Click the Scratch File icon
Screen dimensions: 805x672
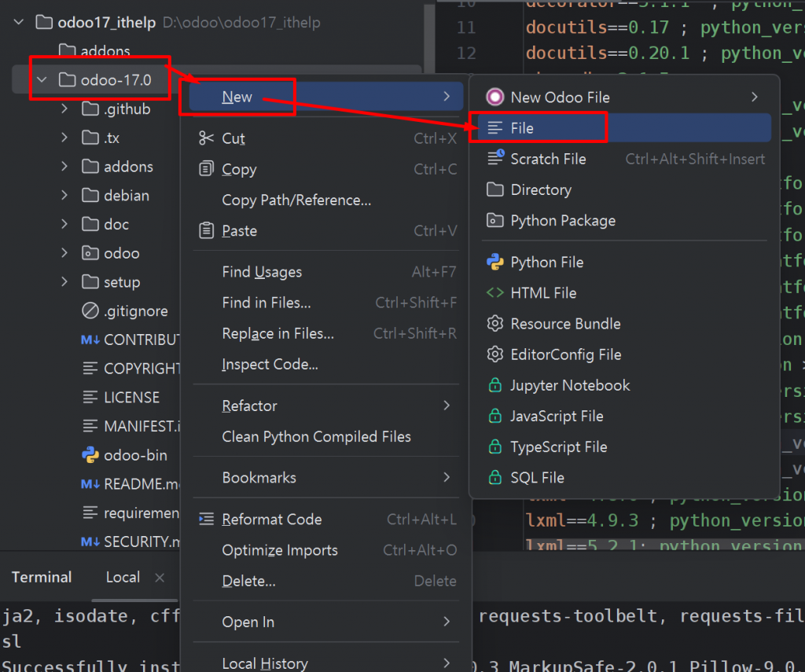[x=495, y=158]
